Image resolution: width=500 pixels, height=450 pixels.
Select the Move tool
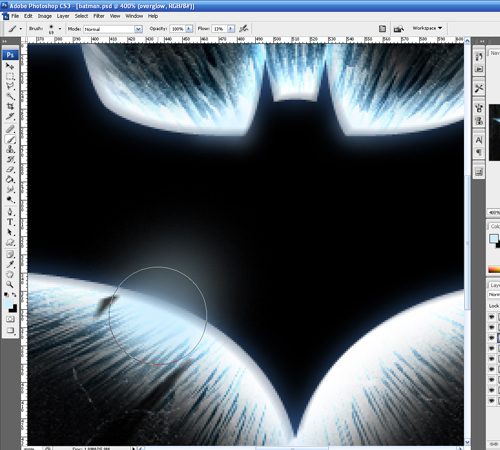coord(10,66)
